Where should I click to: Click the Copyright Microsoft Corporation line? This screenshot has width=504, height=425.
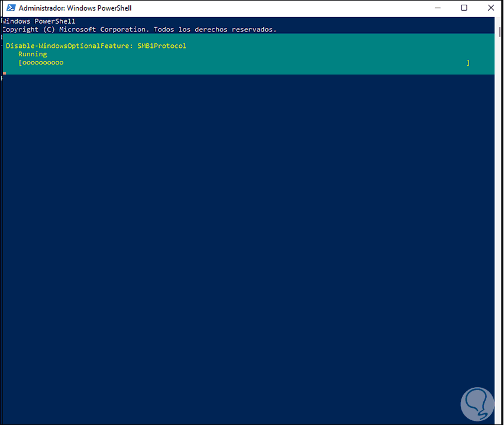tap(139, 30)
